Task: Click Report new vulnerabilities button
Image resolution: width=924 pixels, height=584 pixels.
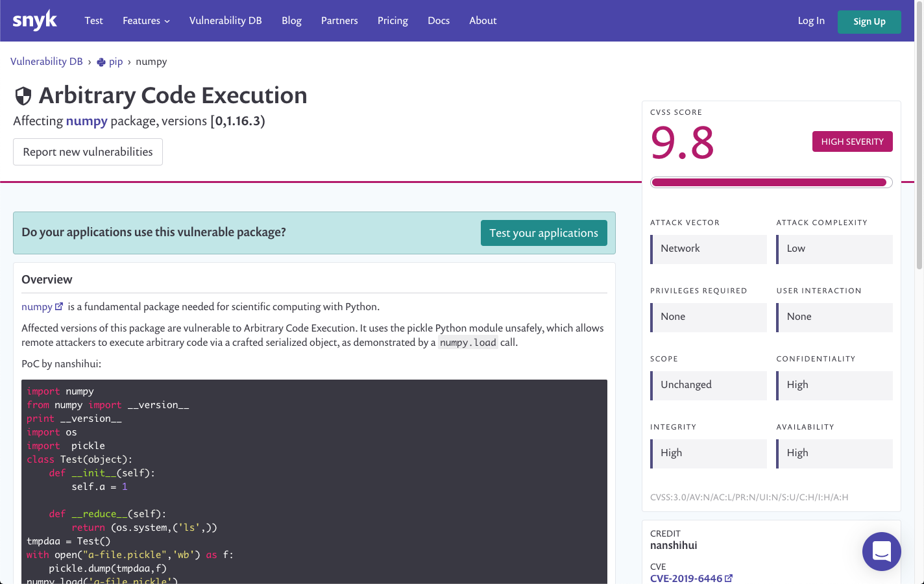Action: (x=88, y=152)
